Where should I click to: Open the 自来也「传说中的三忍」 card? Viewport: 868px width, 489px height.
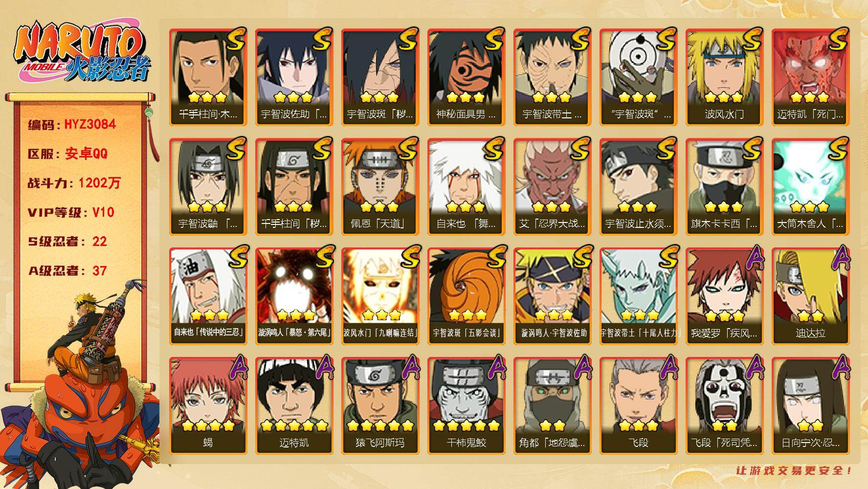coord(208,296)
